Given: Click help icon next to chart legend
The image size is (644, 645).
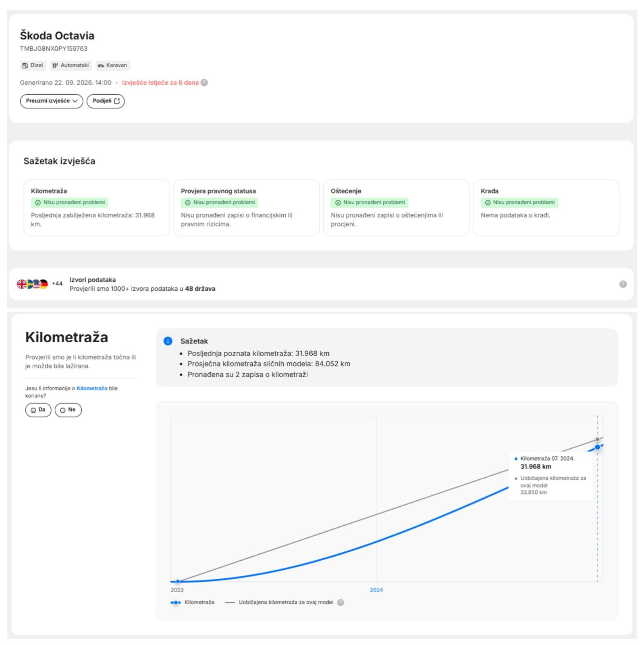Looking at the screenshot, I should pyautogui.click(x=341, y=603).
